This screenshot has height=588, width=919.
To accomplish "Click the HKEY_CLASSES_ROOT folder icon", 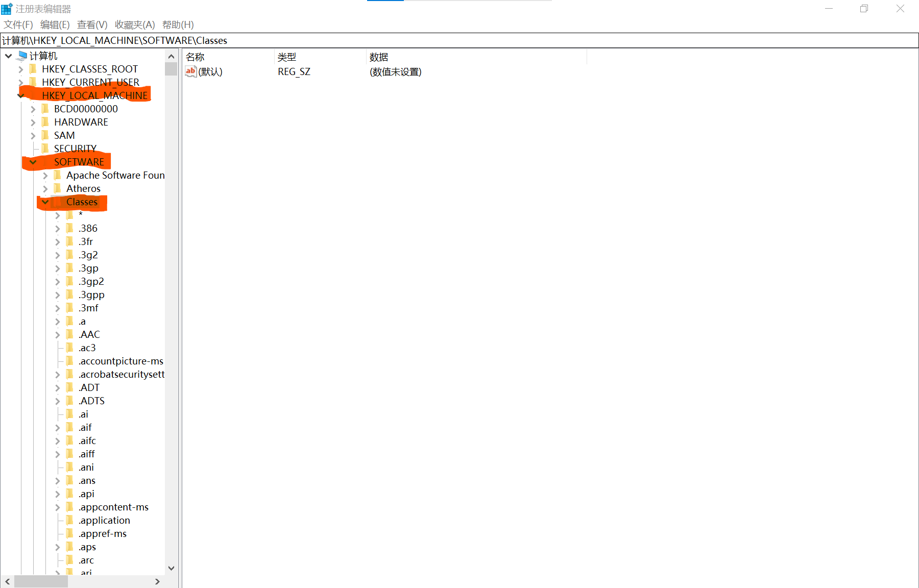I will [x=34, y=69].
